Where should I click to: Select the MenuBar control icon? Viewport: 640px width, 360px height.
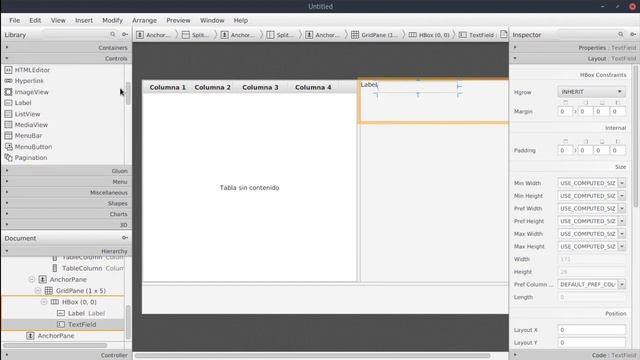point(8,136)
